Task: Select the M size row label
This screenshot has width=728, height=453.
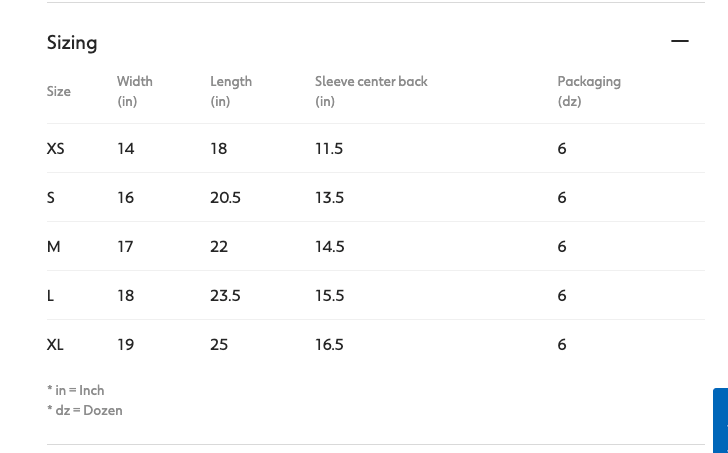Action: tap(54, 246)
